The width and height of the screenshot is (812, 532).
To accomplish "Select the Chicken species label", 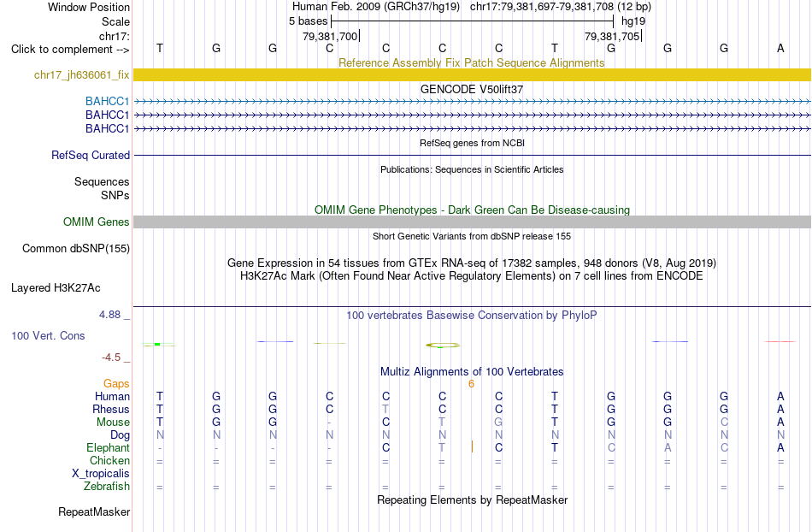I will click(109, 460).
